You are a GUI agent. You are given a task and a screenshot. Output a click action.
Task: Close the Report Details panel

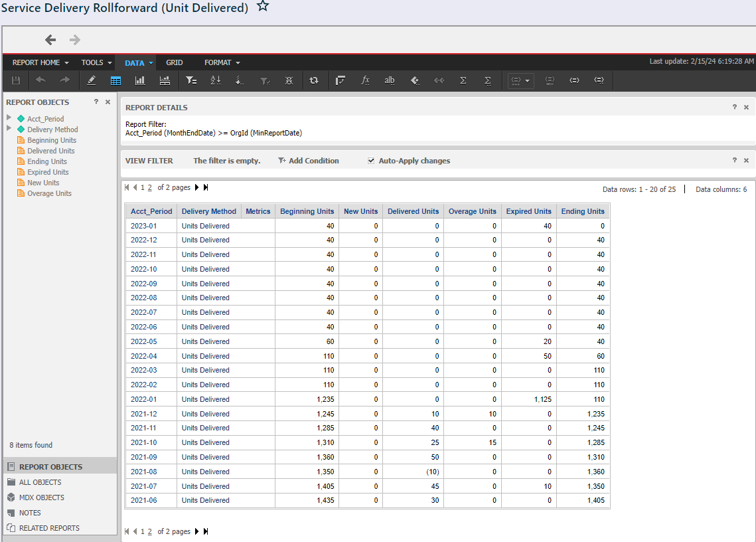click(746, 107)
